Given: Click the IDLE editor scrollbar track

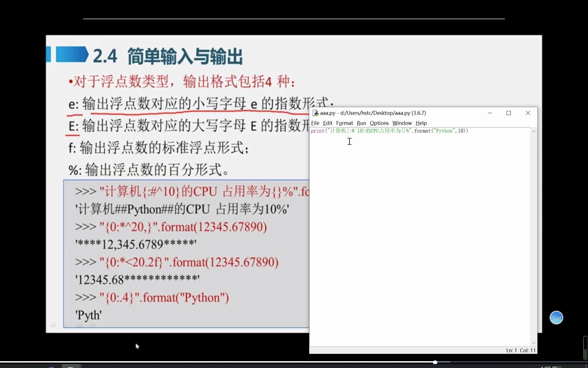Looking at the screenshot, I should click(533, 237).
